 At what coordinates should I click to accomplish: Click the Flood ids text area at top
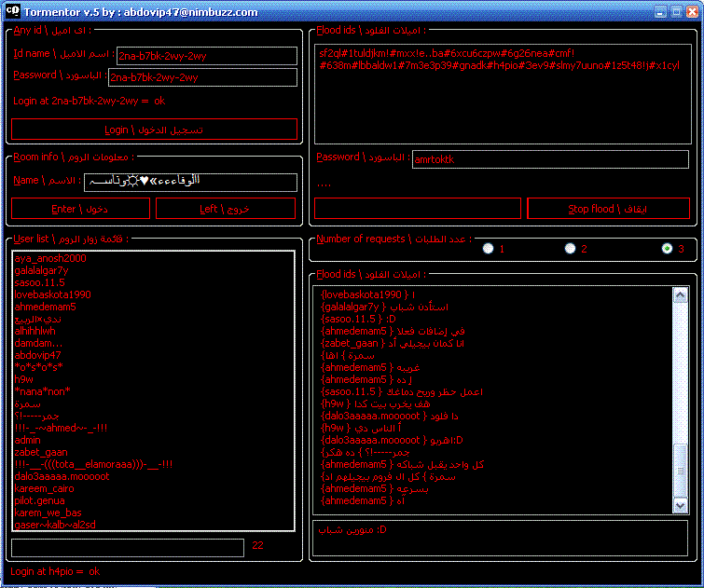[503, 94]
